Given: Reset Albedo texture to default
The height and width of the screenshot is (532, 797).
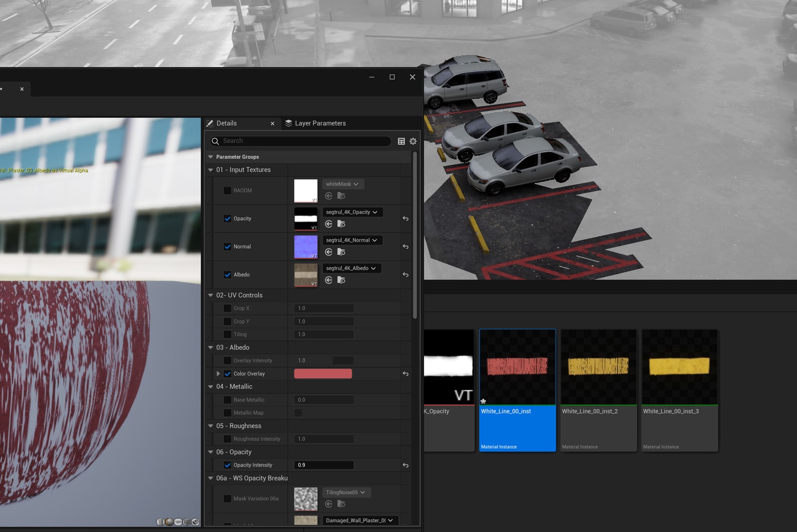Looking at the screenshot, I should pos(406,275).
